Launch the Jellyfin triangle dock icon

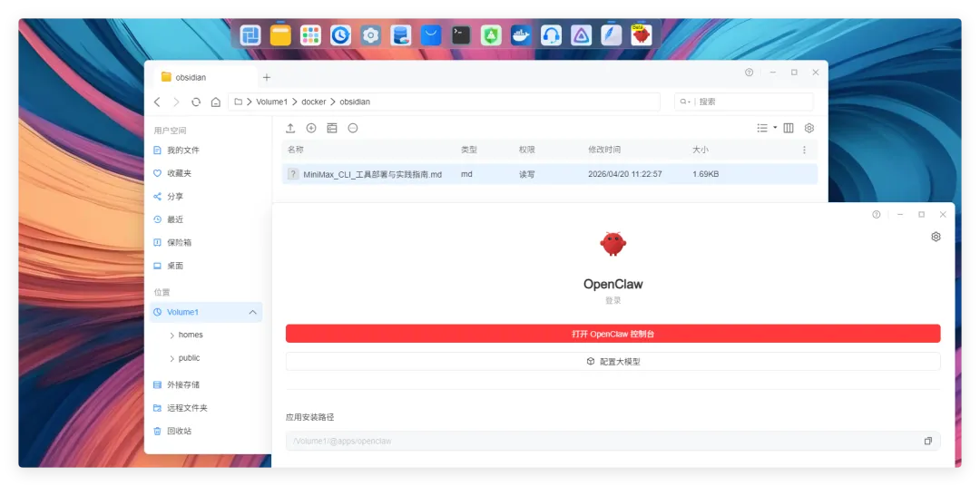coord(582,35)
